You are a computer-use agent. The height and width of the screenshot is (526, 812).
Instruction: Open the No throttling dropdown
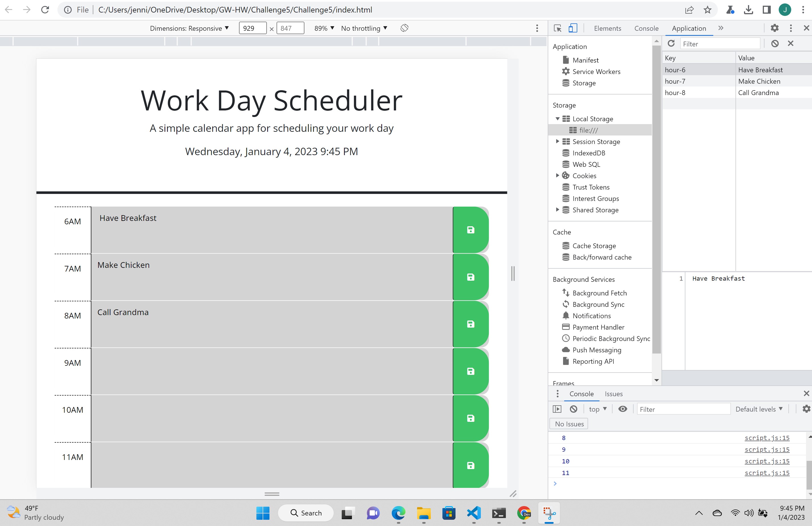tap(364, 28)
